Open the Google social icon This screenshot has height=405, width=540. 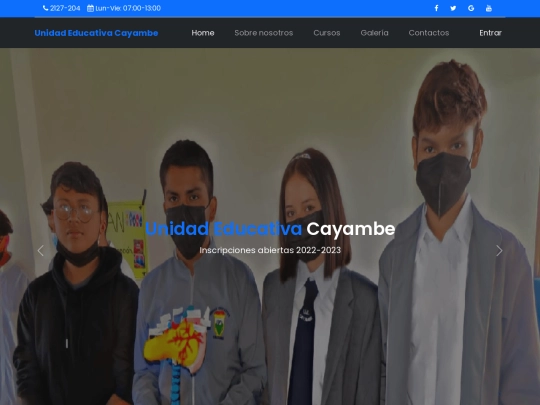point(471,8)
